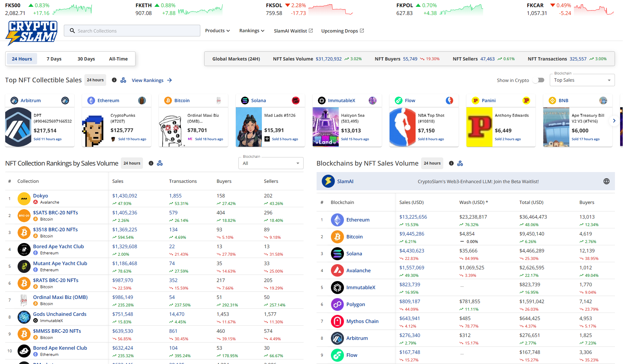Open Upcoming Drops link
This screenshot has width=626, height=364.
(x=342, y=31)
